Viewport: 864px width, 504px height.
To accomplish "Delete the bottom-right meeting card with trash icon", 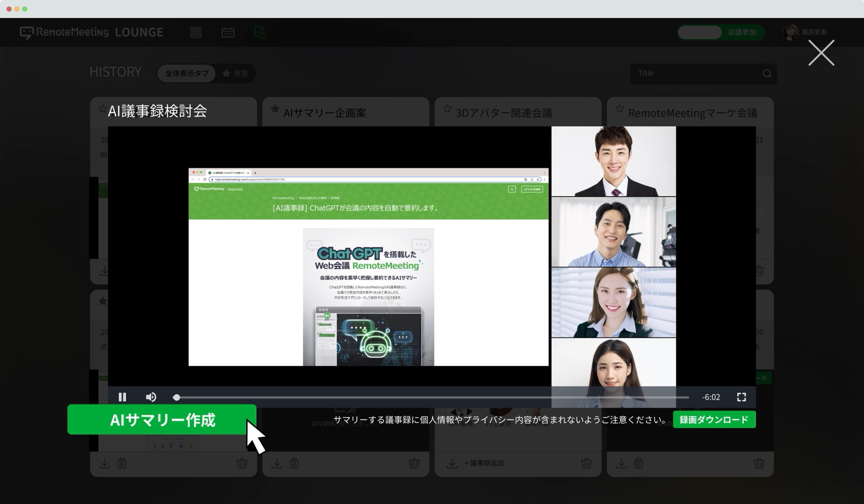I will (758, 463).
